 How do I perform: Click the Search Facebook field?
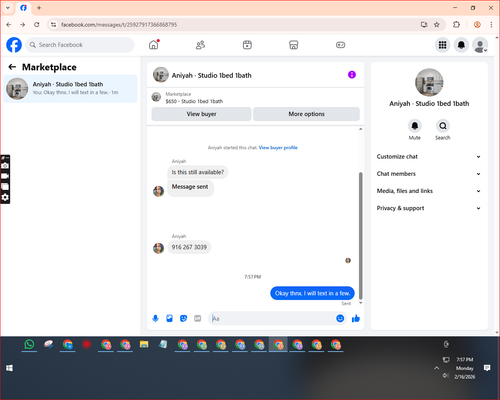coord(80,45)
